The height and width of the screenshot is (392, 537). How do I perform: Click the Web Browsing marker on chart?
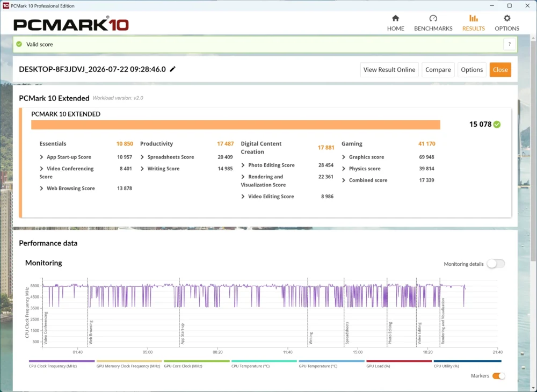click(x=90, y=332)
